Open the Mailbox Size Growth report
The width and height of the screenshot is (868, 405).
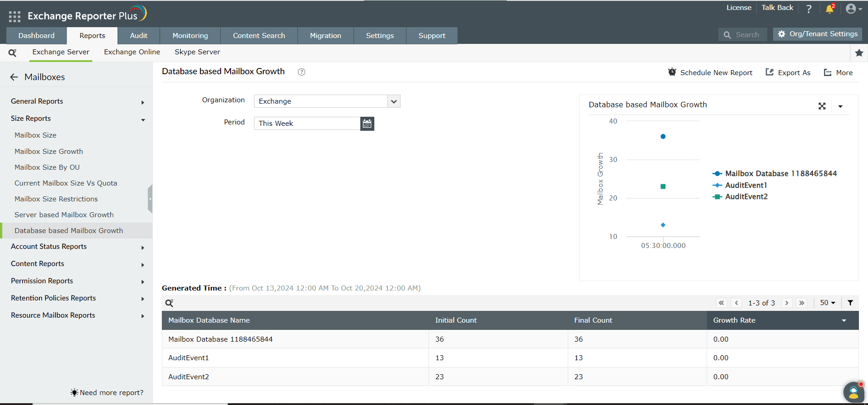[x=49, y=152]
